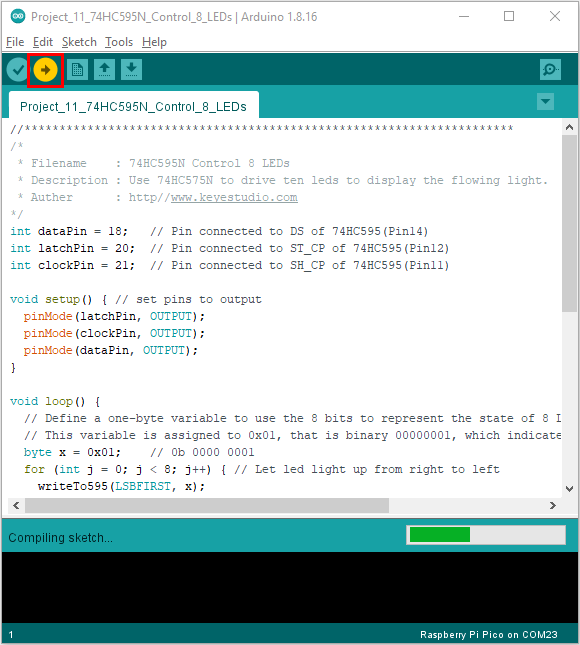Click the vertical scrollbar up arrow
This screenshot has height=645, width=580.
pyautogui.click(x=569, y=127)
